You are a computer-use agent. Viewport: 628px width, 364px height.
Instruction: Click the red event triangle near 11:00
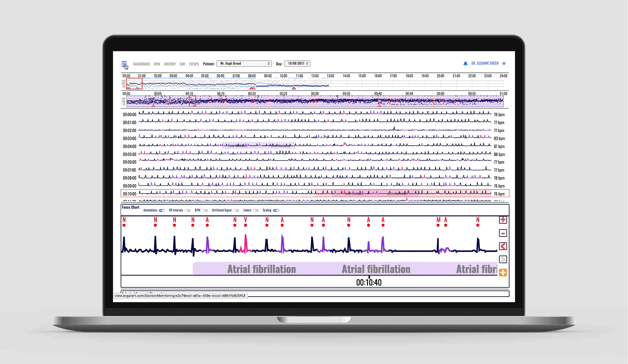294,88
